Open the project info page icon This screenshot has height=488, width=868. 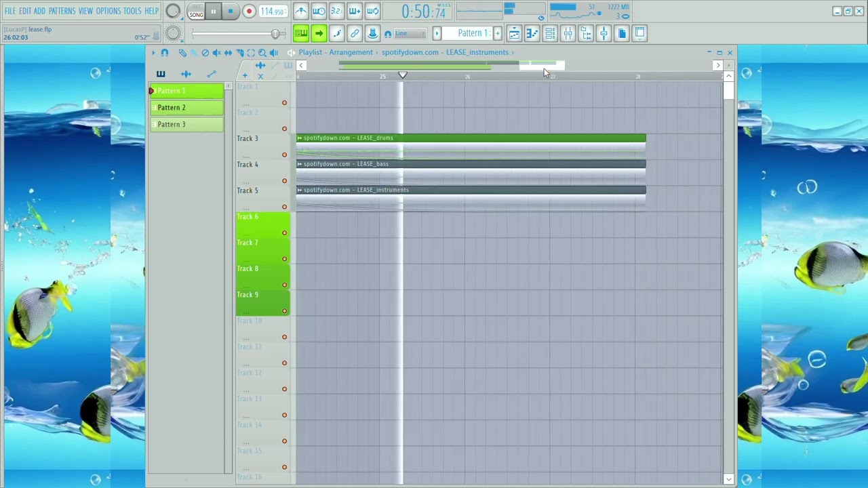[622, 33]
